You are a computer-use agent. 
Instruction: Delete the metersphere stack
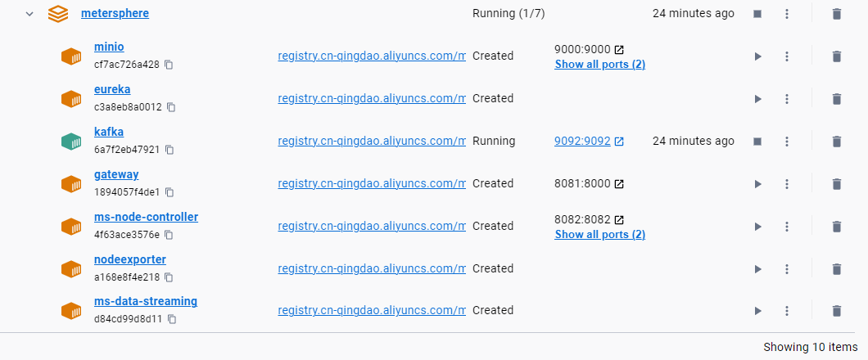(x=836, y=14)
